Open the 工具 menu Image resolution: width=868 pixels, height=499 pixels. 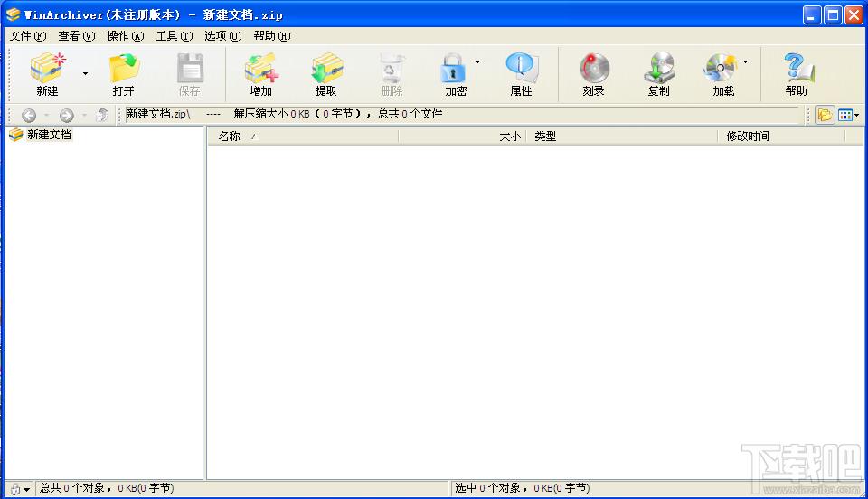point(174,36)
